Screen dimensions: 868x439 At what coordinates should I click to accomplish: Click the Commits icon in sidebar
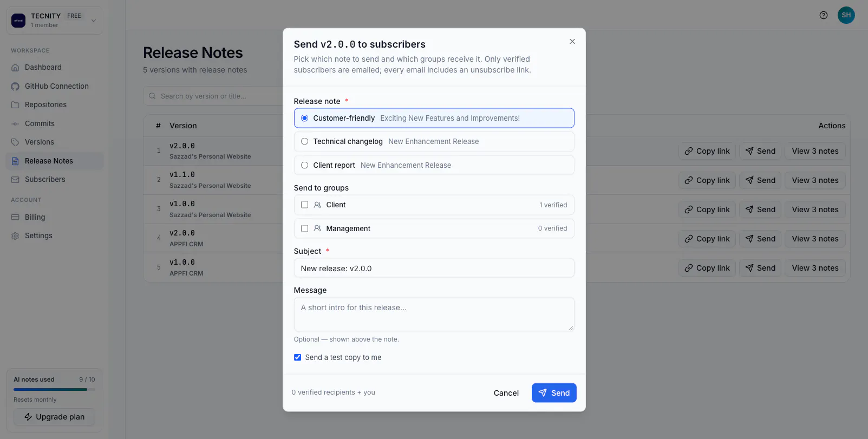pos(15,124)
